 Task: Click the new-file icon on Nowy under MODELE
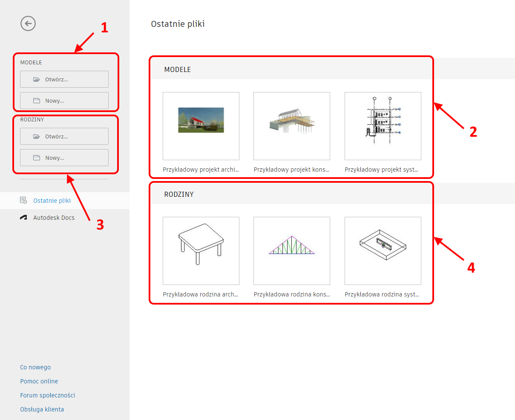coord(37,101)
